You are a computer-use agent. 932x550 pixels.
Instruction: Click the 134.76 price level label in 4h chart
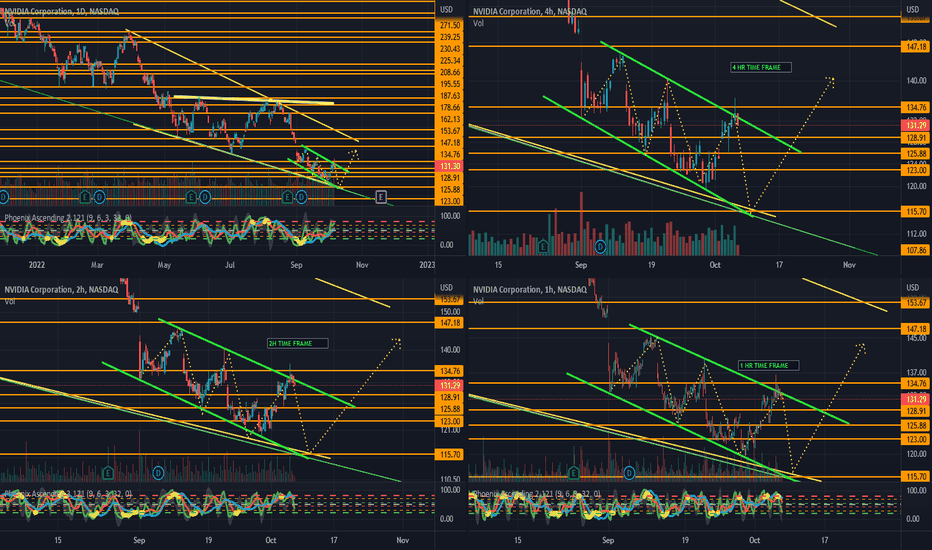(x=916, y=107)
